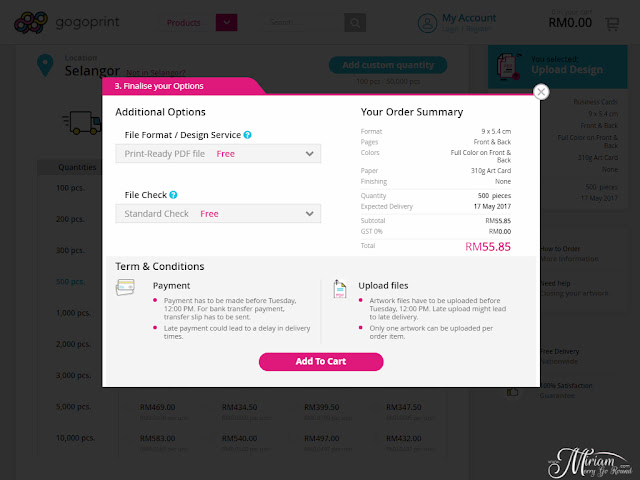
Task: Select the 3. Finalise your Options tab
Action: tap(159, 86)
